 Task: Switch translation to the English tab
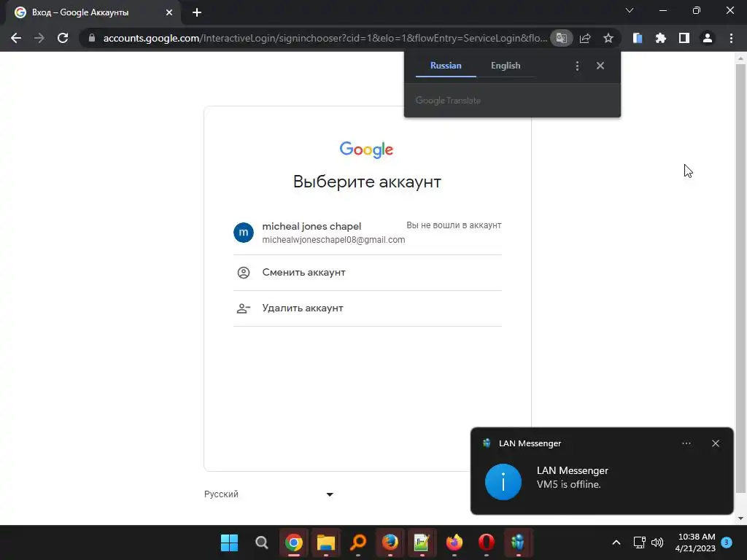click(x=506, y=66)
